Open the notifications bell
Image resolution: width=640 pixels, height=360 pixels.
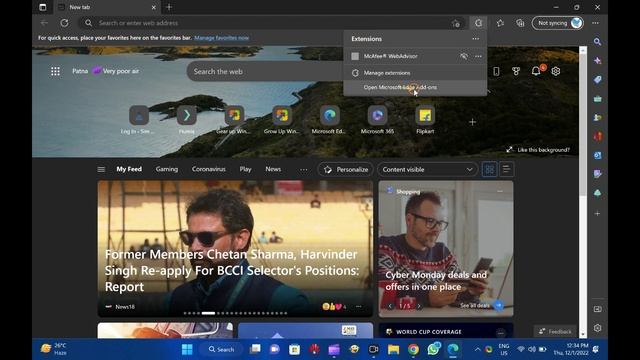tap(536, 71)
